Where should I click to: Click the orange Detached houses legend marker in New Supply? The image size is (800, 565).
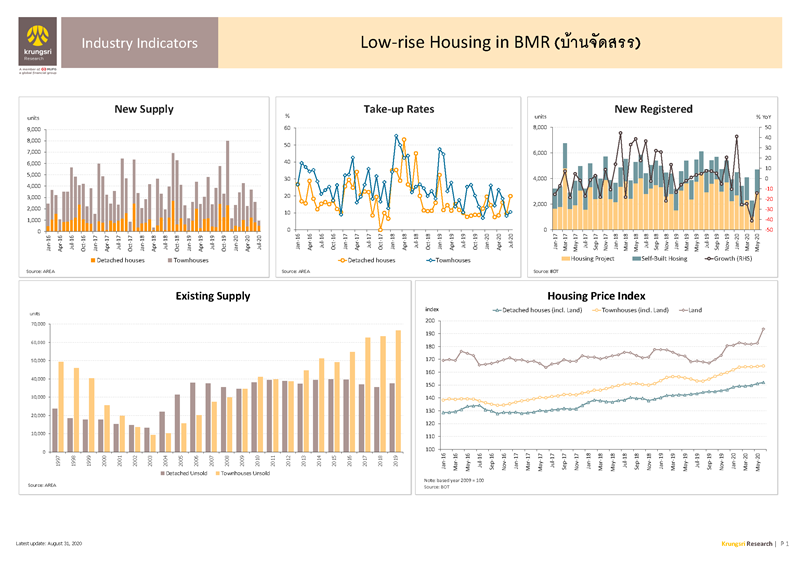92,259
